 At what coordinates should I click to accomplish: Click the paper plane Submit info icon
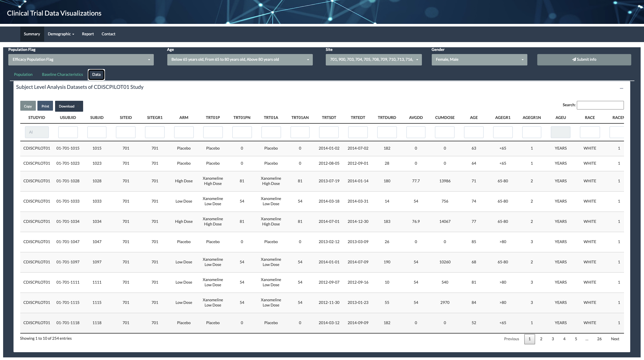[574, 59]
